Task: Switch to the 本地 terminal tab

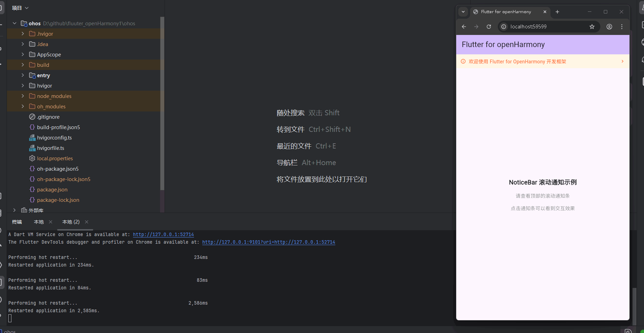Action: [39, 222]
